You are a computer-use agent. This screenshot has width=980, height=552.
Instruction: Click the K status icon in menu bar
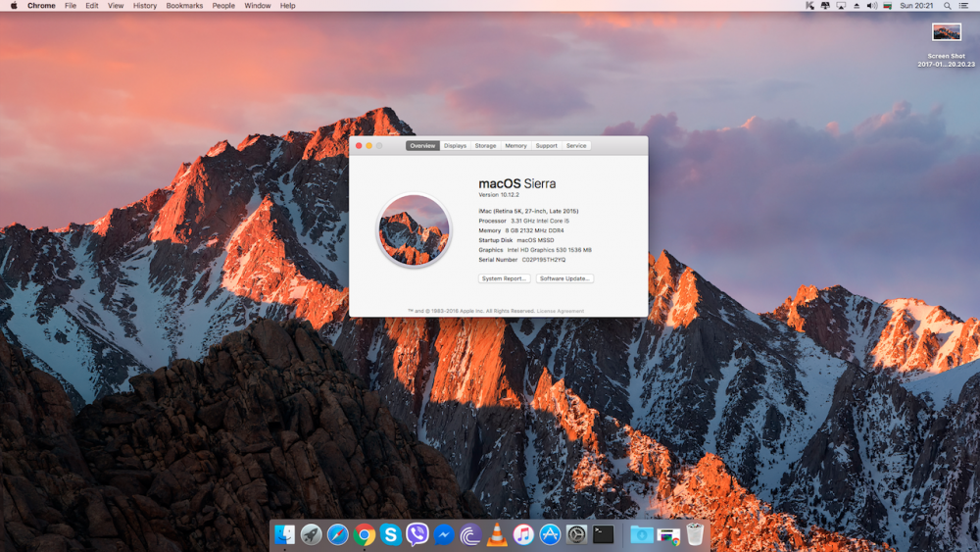(809, 6)
